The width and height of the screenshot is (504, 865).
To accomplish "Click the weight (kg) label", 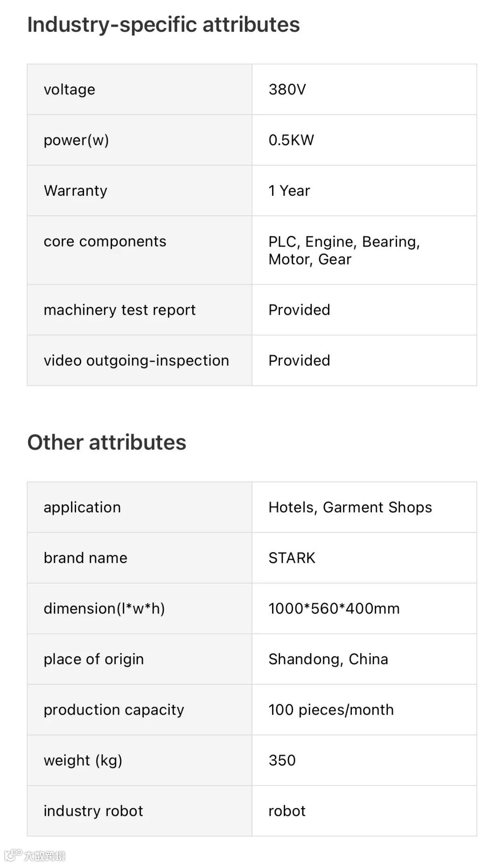I will click(x=83, y=760).
